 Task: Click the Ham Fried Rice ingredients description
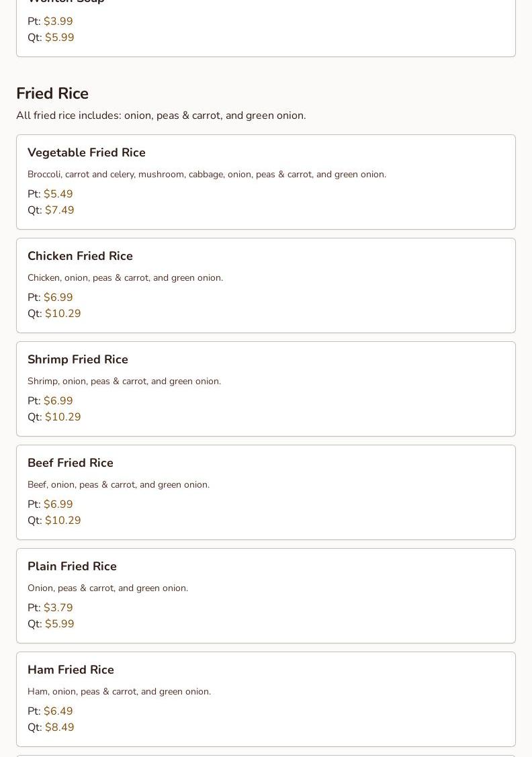[119, 692]
